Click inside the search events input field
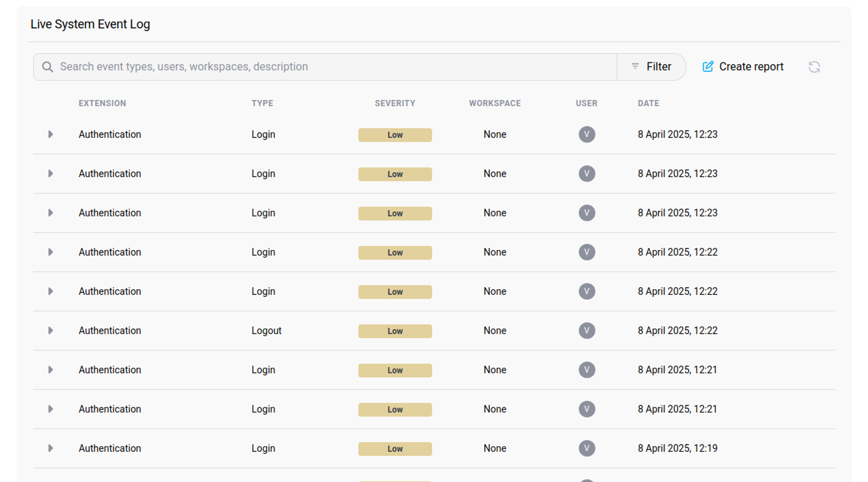Screen dimensions: 868x482 coord(236,66)
